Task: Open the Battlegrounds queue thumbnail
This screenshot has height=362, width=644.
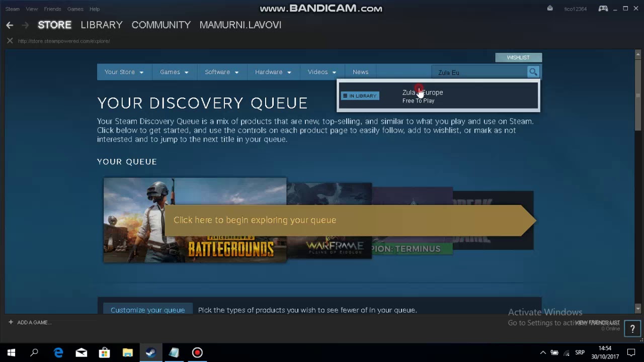Action: click(195, 220)
